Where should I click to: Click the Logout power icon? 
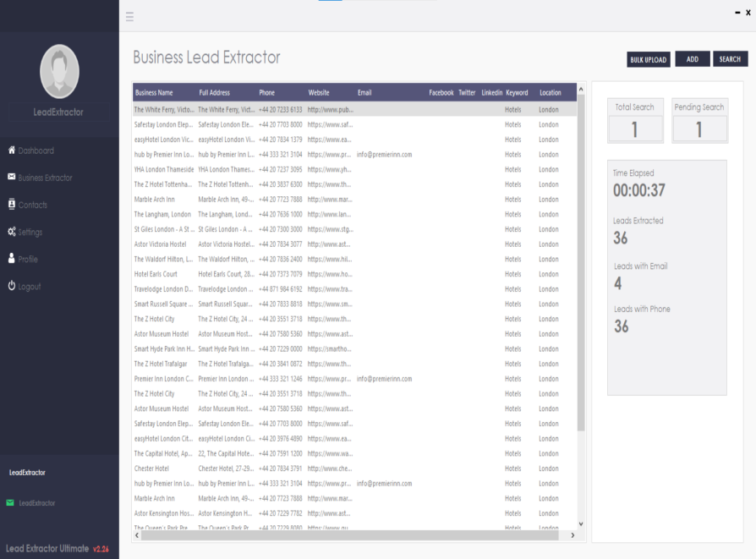click(12, 286)
